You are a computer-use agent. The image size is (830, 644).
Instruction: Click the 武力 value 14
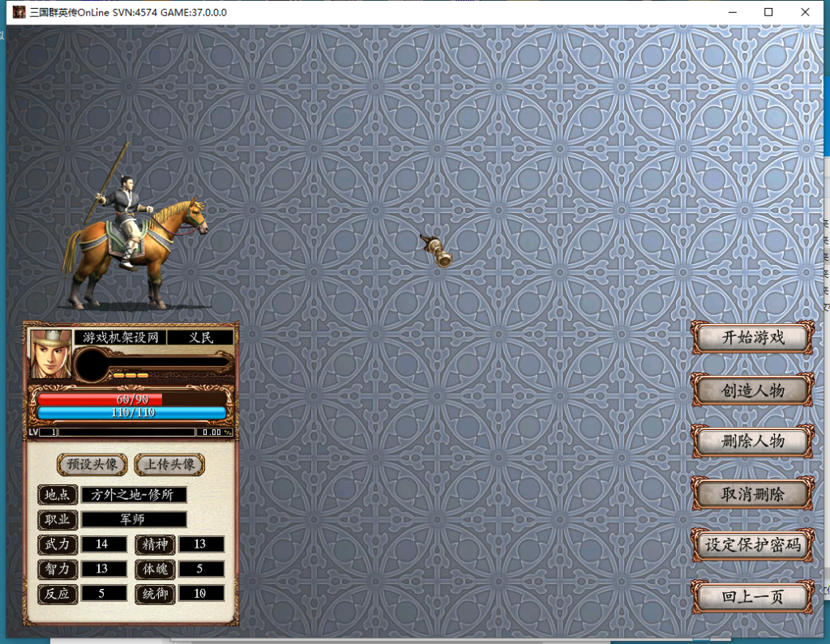pos(104,544)
